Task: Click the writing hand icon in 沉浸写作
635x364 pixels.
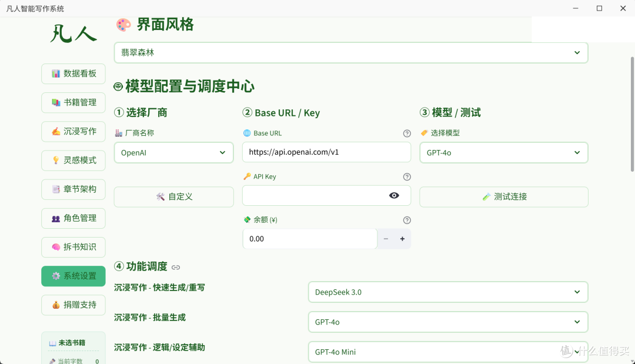Action: click(x=56, y=132)
